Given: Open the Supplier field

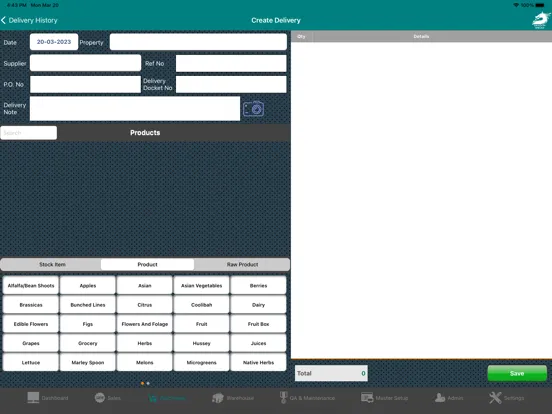Looking at the screenshot, I should pyautogui.click(x=86, y=63).
